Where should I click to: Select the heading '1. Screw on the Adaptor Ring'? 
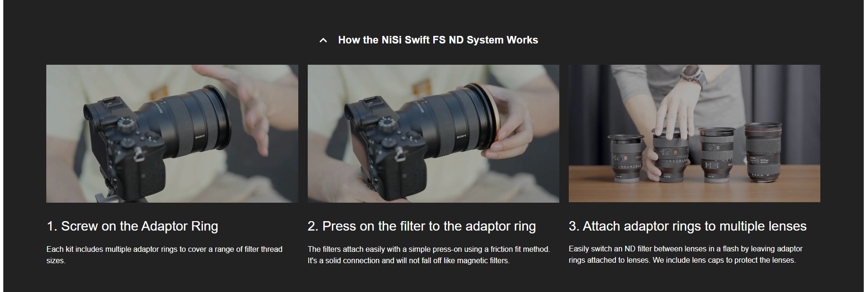(x=132, y=226)
